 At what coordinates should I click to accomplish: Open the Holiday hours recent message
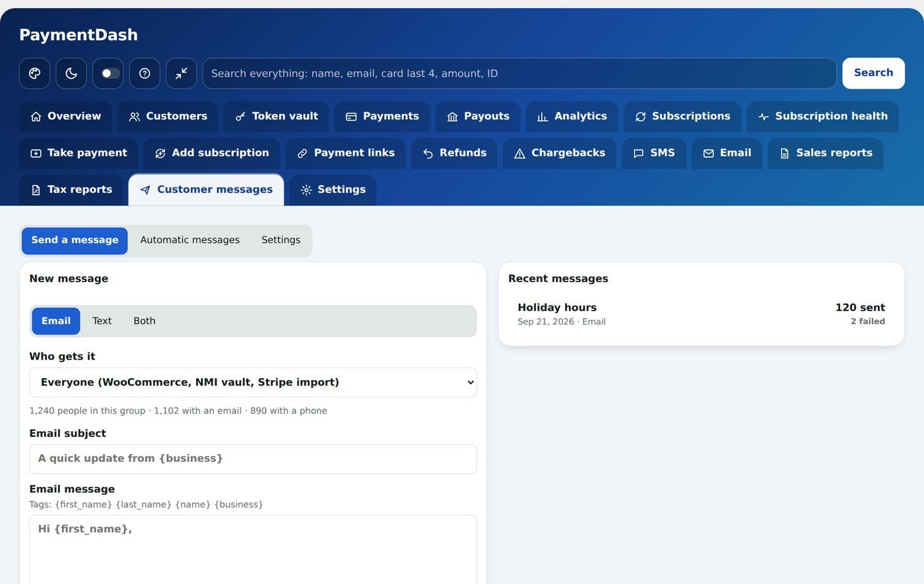[701, 314]
